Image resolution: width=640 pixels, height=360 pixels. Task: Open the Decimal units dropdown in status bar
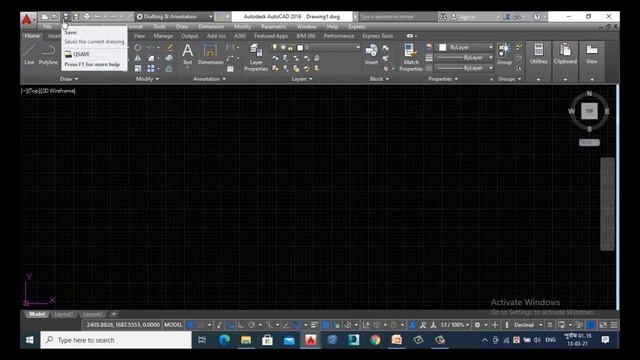(x=528, y=325)
